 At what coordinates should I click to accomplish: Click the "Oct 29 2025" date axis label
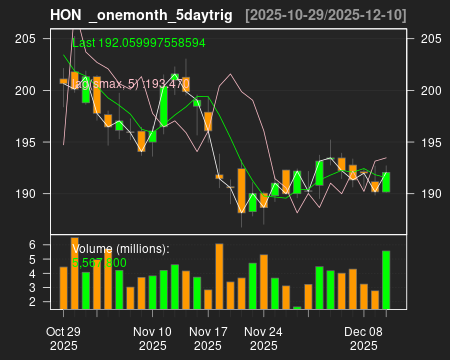pos(63,338)
